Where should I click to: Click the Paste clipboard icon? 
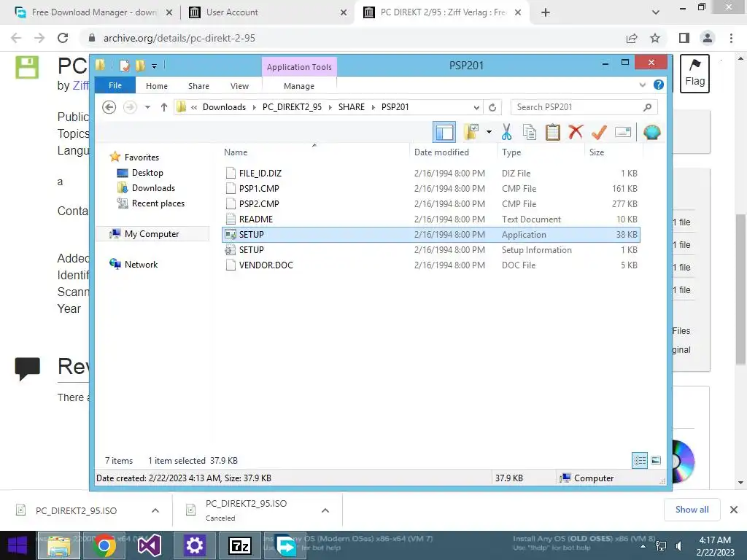tap(553, 132)
